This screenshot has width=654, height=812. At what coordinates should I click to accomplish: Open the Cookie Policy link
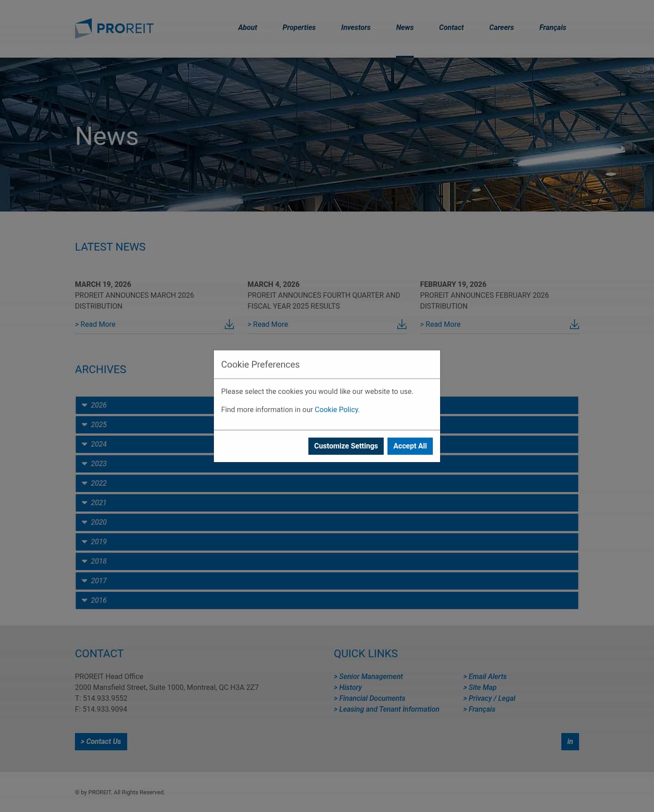[337, 409]
